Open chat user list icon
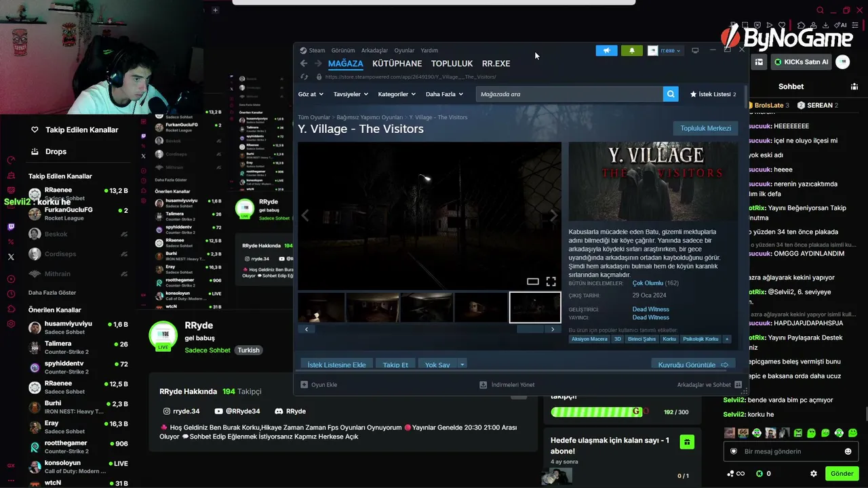The image size is (868, 488). pos(854,87)
